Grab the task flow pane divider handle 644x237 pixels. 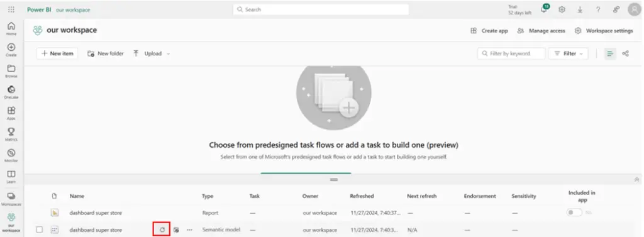click(x=334, y=180)
